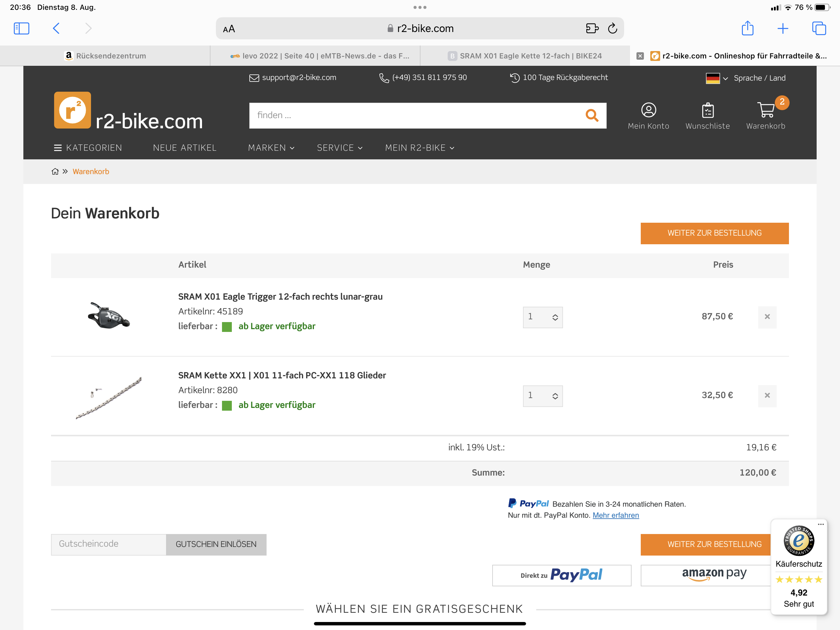
Task: Click the Mehr erfahren PayPal link
Action: pyautogui.click(x=616, y=515)
